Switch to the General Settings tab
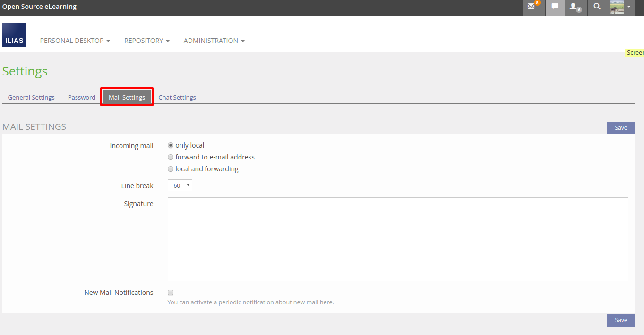Screen dimensions: 644x335 [31, 97]
